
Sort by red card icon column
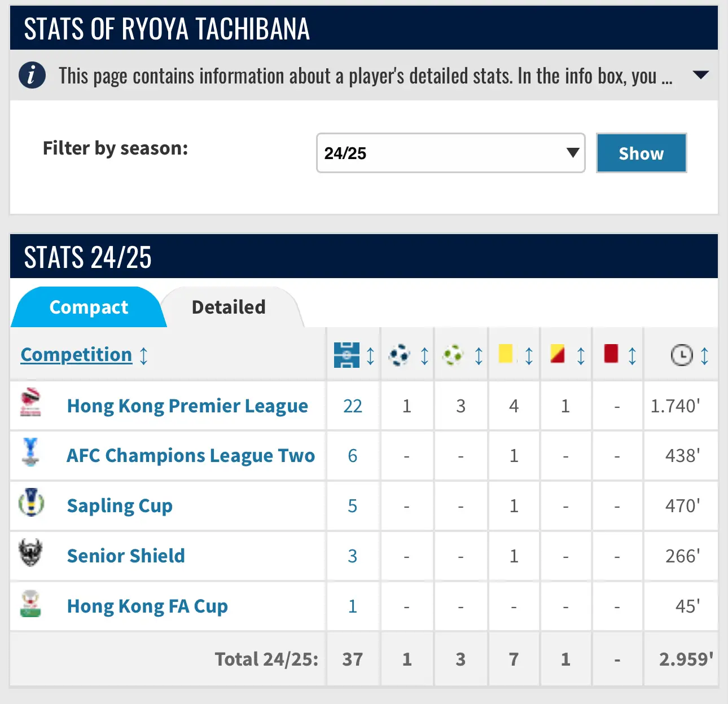click(x=611, y=354)
